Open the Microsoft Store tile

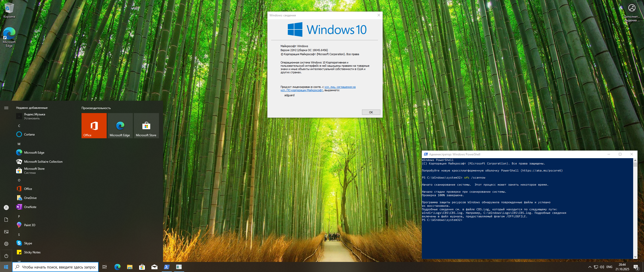coord(146,126)
